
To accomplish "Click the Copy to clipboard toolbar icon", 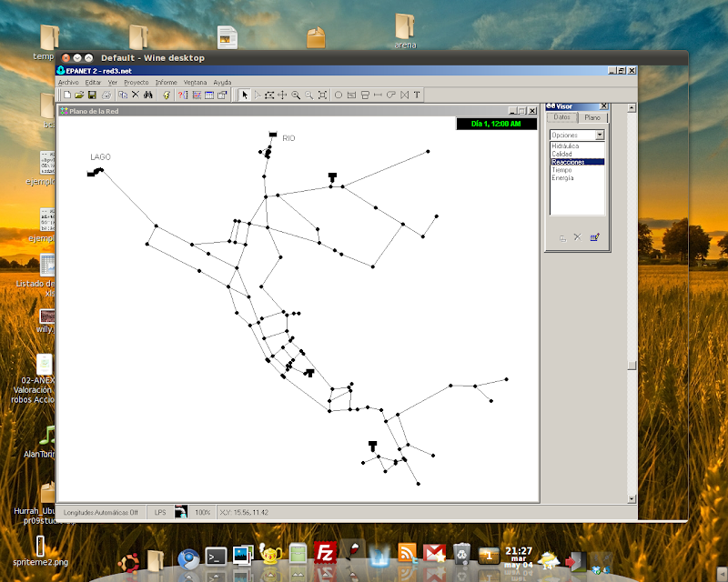I will (123, 95).
